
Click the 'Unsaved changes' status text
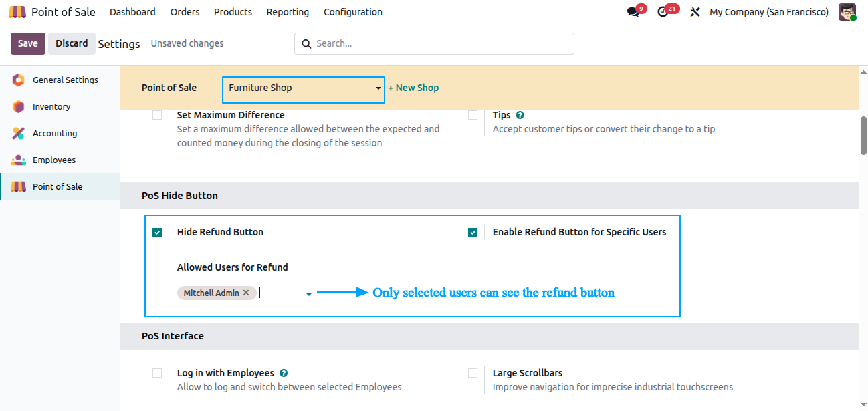click(187, 43)
